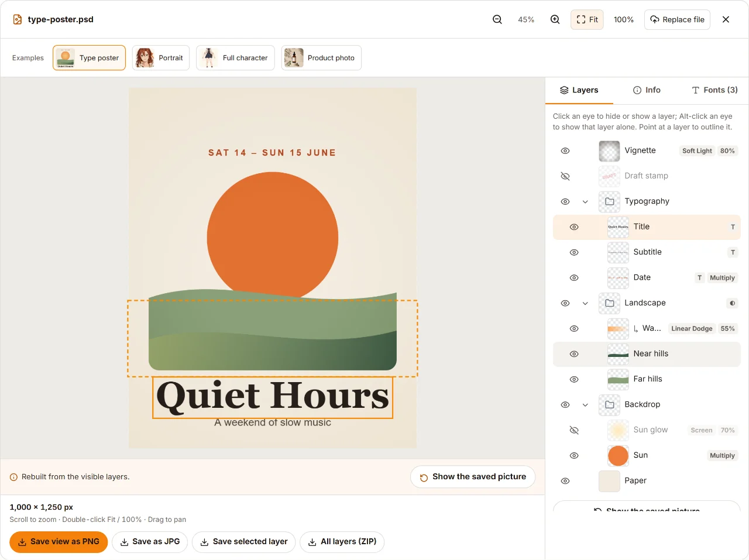Switch to the Layers tab
This screenshot has width=749, height=560.
point(579,90)
